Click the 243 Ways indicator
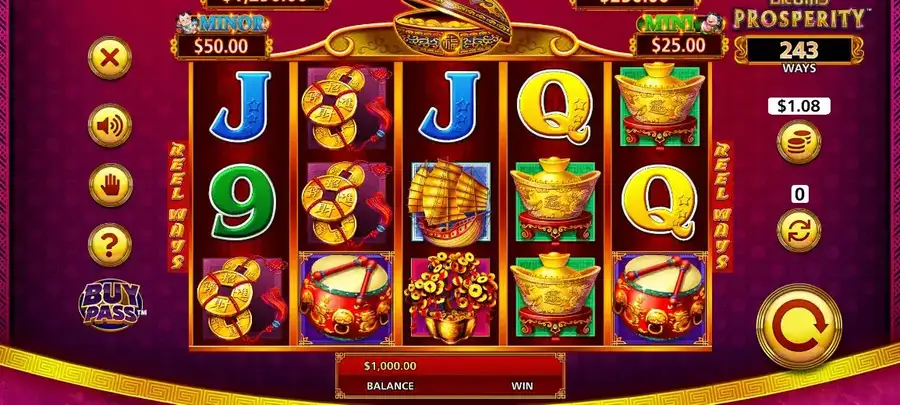 coord(798,55)
